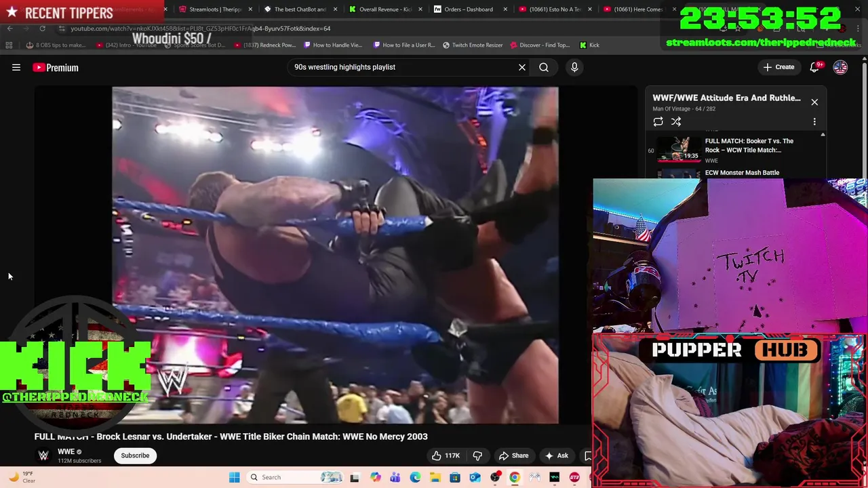The height and width of the screenshot is (488, 868).
Task: Open the Windows Start menu
Action: (234, 477)
